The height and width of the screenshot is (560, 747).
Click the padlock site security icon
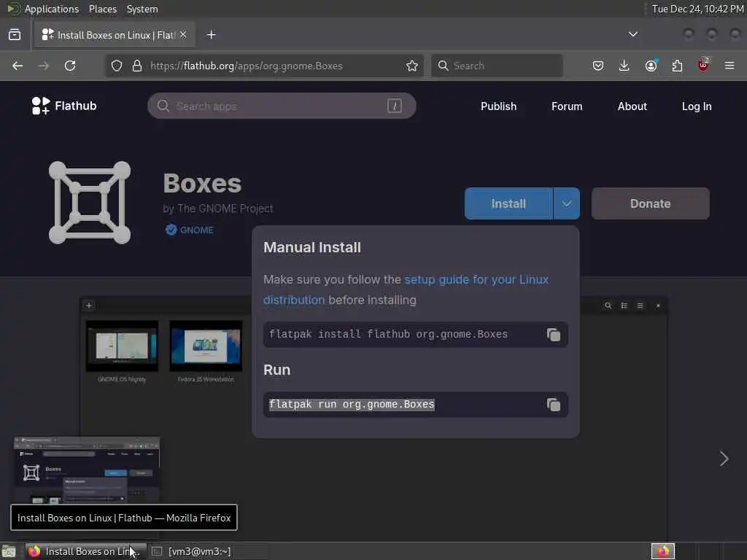(x=137, y=66)
